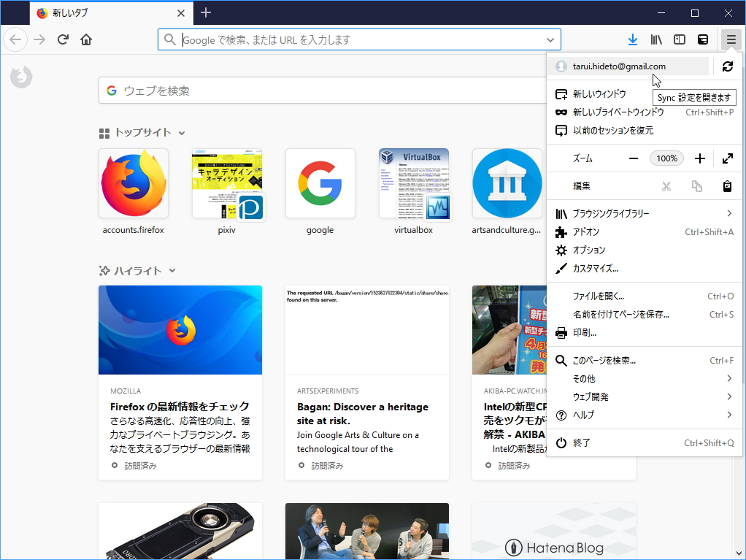Click the Copy icon in the 編集 row
This screenshot has height=560, width=746.
point(696,186)
